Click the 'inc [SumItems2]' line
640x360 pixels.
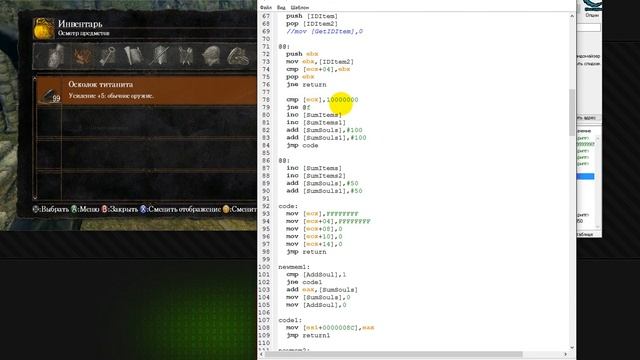(x=316, y=176)
